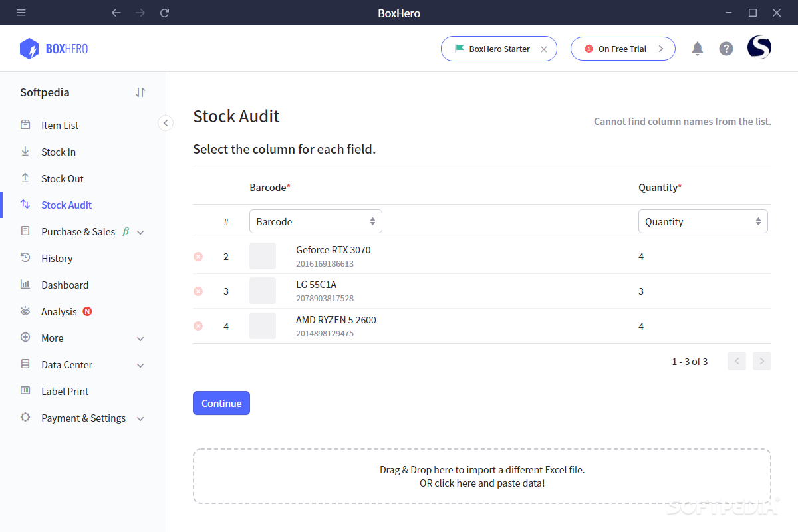Viewport: 798px width, 532px height.
Task: Click drop area to paste data
Action: coord(482,476)
